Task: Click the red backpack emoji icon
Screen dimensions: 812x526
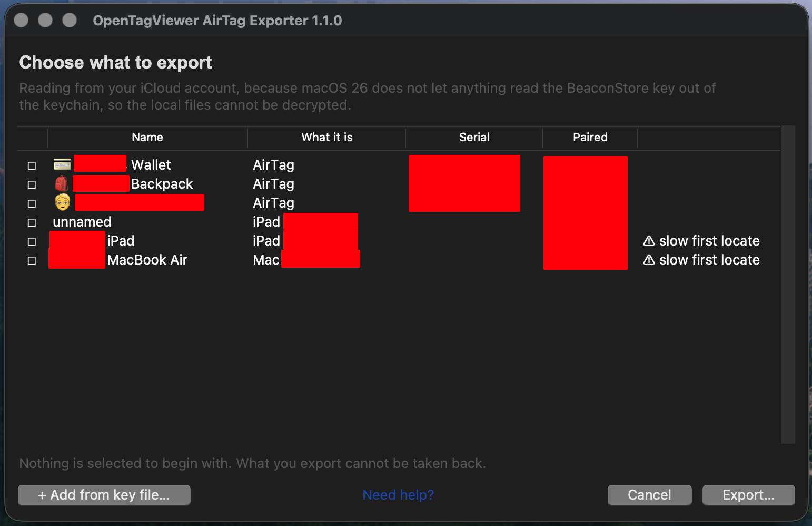Action: 62,183
